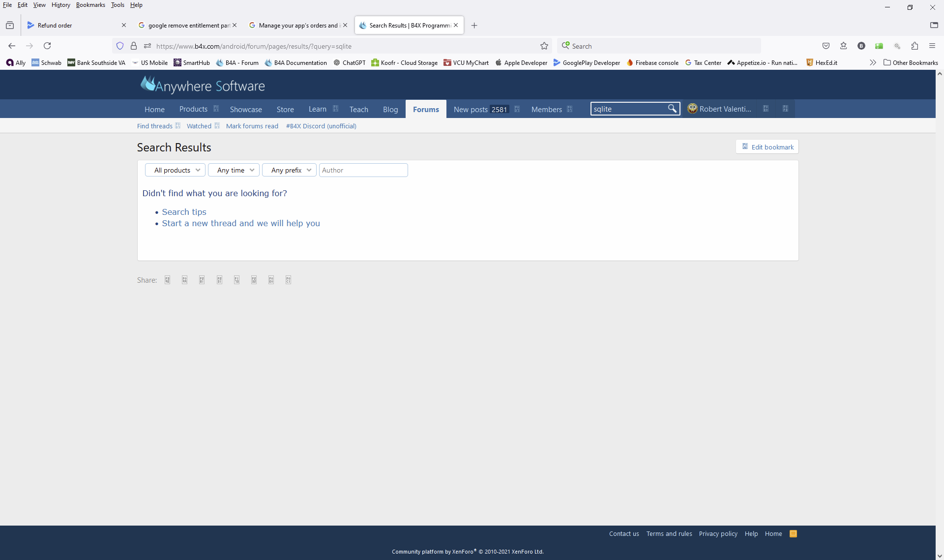Image resolution: width=944 pixels, height=560 pixels.
Task: Expand the Products menu arrow
Action: pyautogui.click(x=216, y=109)
